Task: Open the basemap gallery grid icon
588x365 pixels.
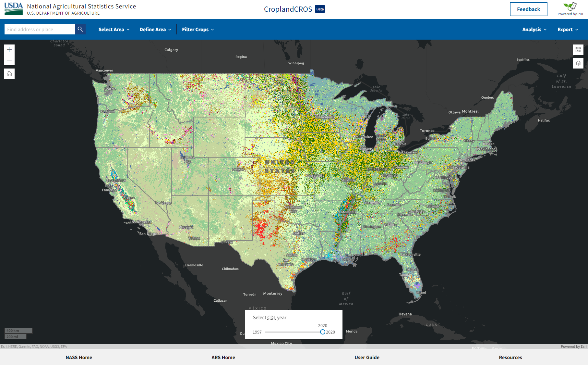Action: [578, 50]
